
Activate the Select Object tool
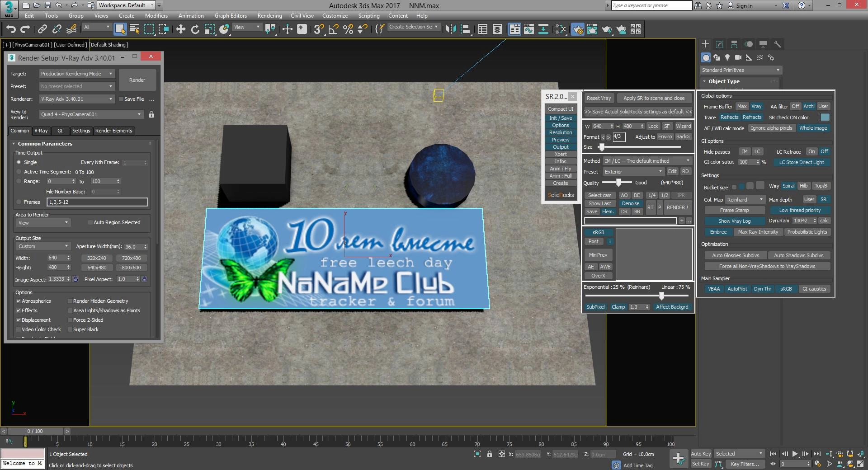pos(120,29)
